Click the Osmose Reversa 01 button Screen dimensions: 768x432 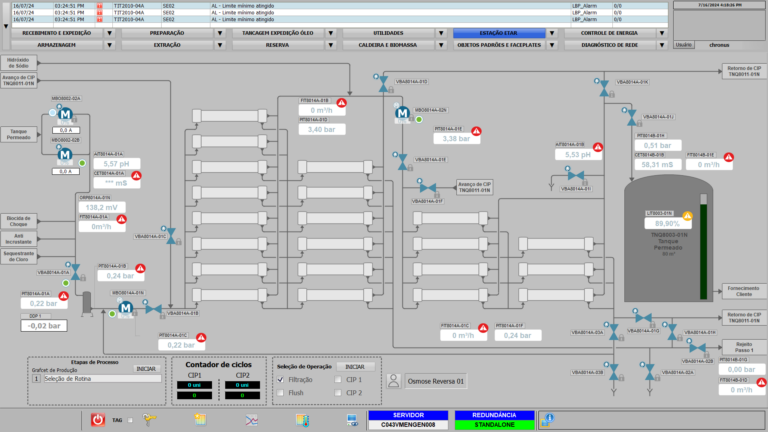click(436, 381)
